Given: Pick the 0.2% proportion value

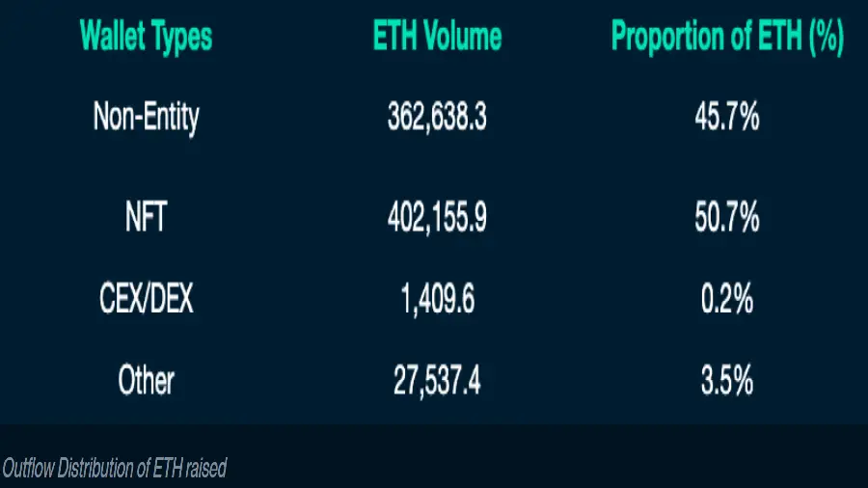Looking at the screenshot, I should (x=726, y=301).
